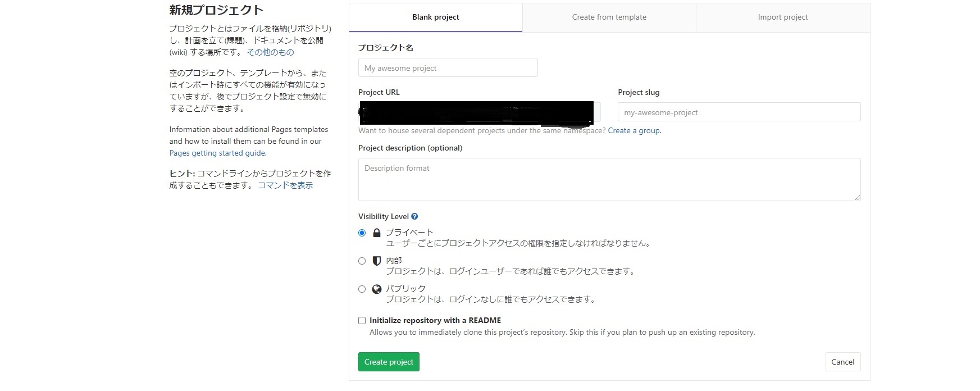Select the プライベート visibility radio button
This screenshot has width=980, height=391.
tap(362, 233)
